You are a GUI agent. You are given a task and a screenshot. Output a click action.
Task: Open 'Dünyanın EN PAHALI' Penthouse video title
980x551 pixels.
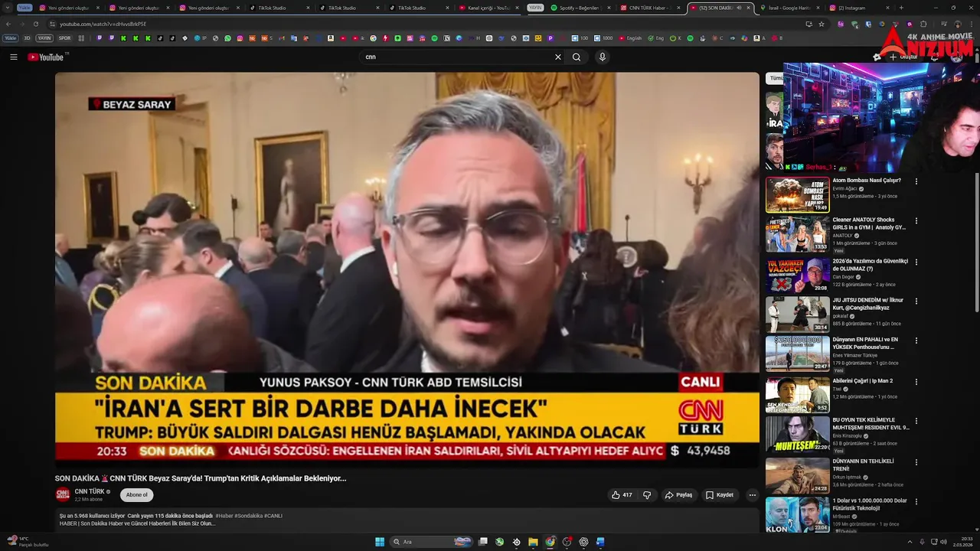pyautogui.click(x=866, y=343)
